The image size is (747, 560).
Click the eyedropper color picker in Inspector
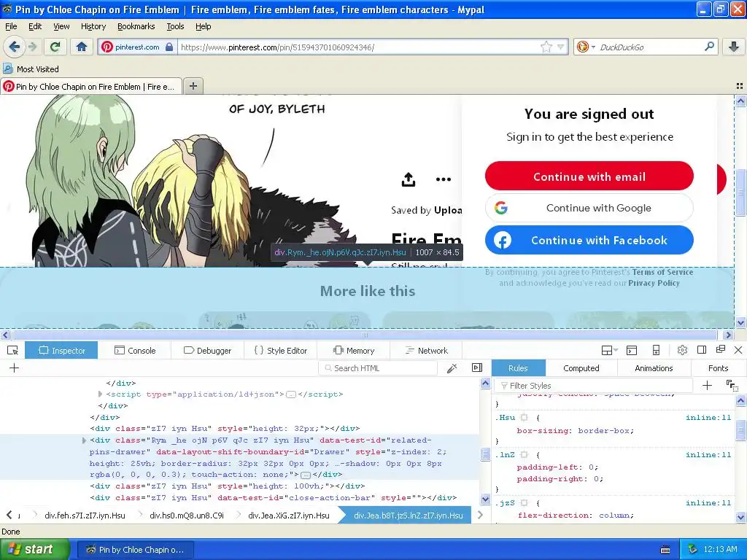point(452,367)
